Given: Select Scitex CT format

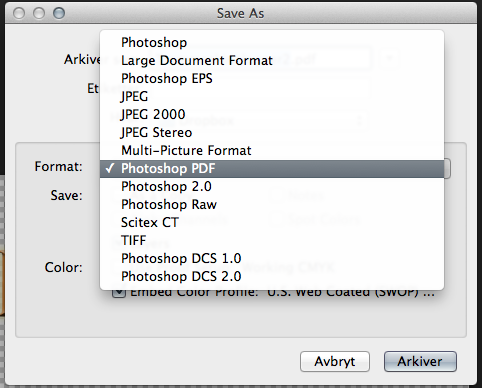Looking at the screenshot, I should pyautogui.click(x=272, y=222).
